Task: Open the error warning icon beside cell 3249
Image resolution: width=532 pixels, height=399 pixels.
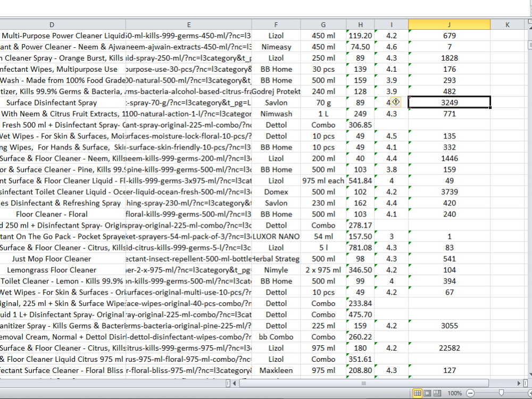Action: (x=396, y=102)
